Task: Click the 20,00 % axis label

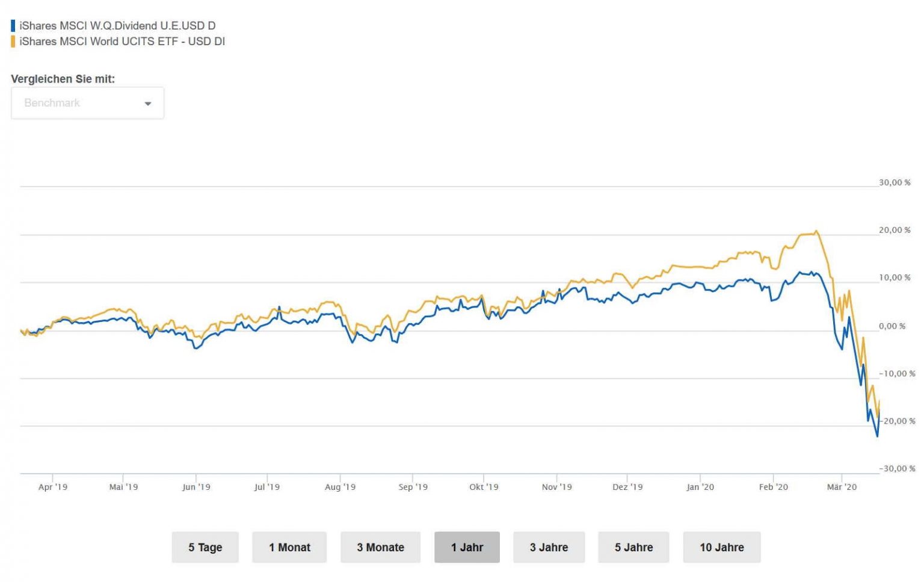Action: [895, 230]
